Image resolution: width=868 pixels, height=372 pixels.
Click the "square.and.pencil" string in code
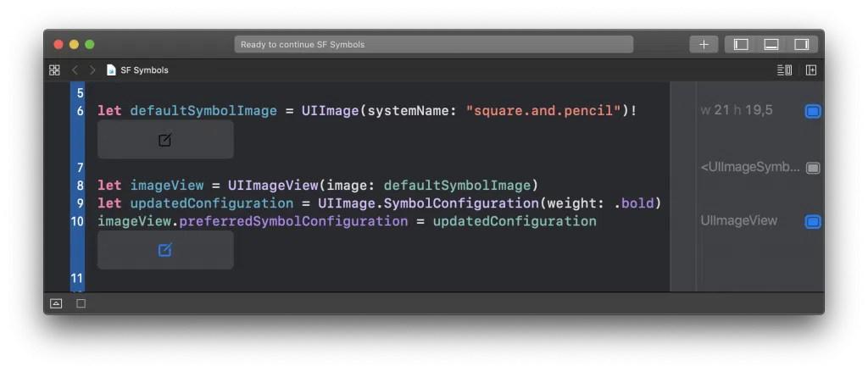(x=542, y=111)
